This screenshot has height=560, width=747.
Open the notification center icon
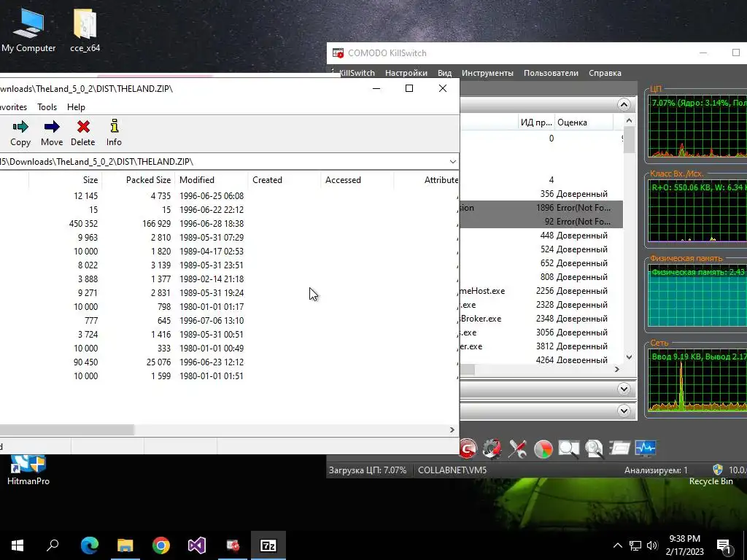pyautogui.click(x=724, y=545)
